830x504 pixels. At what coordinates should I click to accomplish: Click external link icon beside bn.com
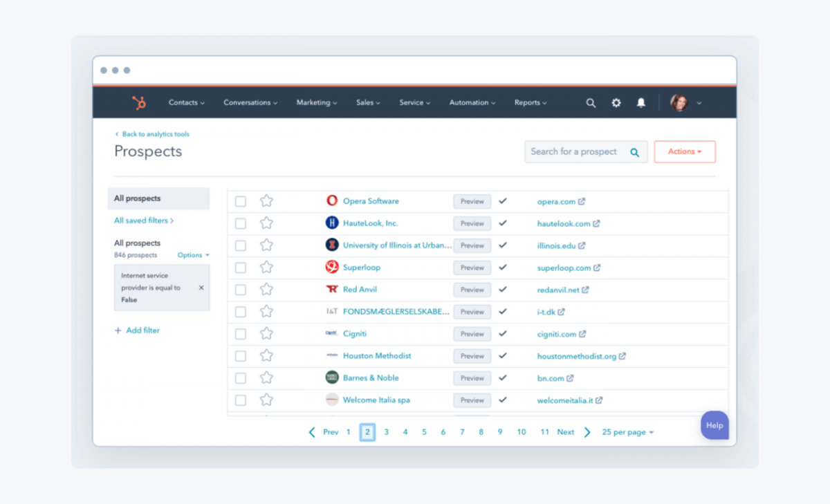(x=570, y=378)
